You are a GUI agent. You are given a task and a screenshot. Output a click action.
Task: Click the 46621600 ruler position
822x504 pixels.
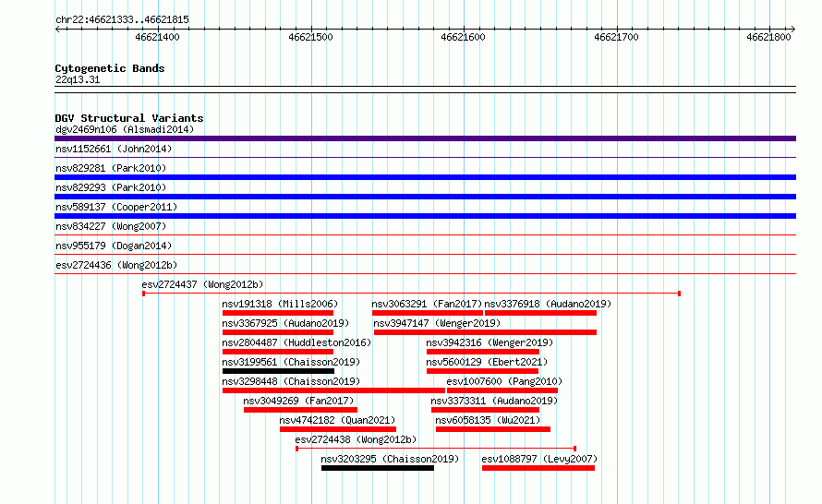(463, 37)
